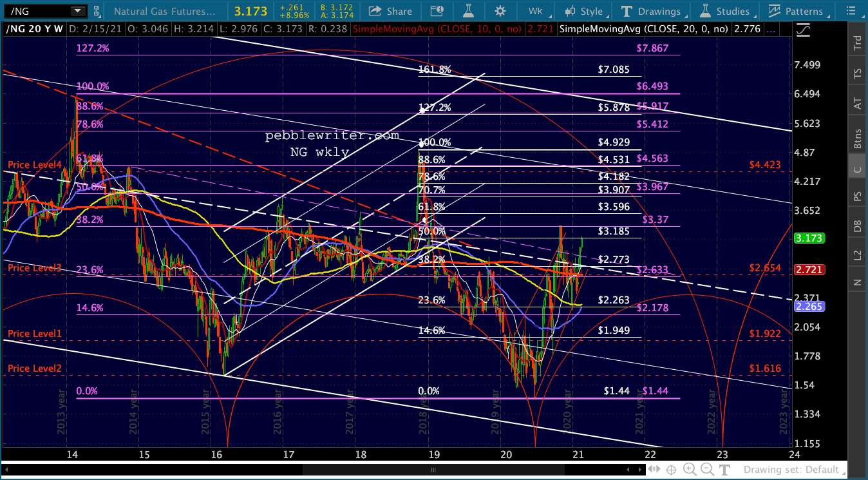The height and width of the screenshot is (480, 868).
Task: Click the Natural Gas Futures description
Action: (x=164, y=11)
